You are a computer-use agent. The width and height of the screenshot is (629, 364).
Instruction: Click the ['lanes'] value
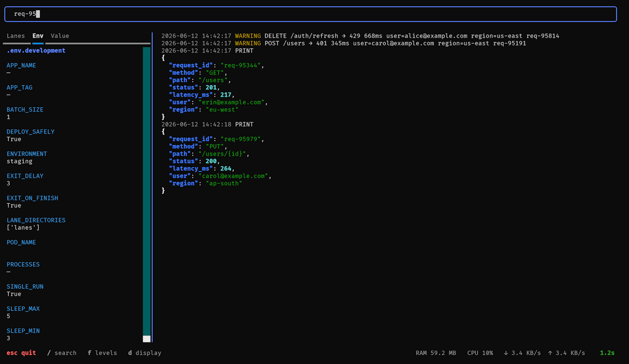click(23, 227)
